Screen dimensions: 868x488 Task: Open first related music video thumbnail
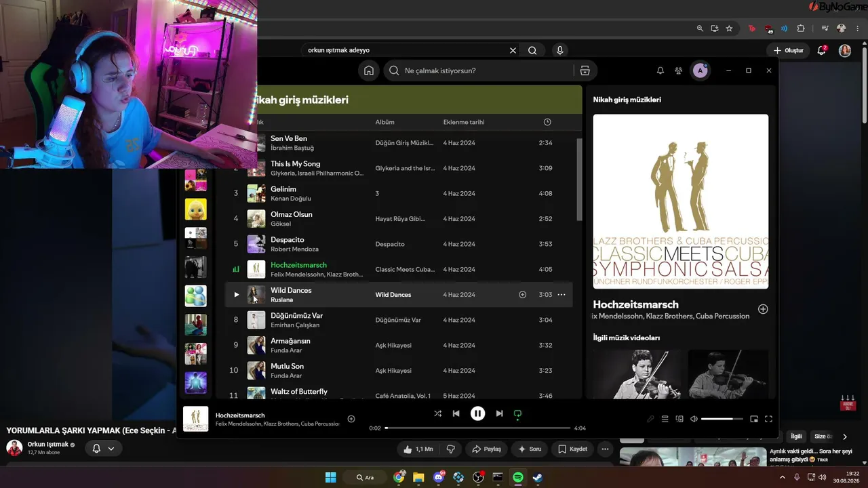637,374
